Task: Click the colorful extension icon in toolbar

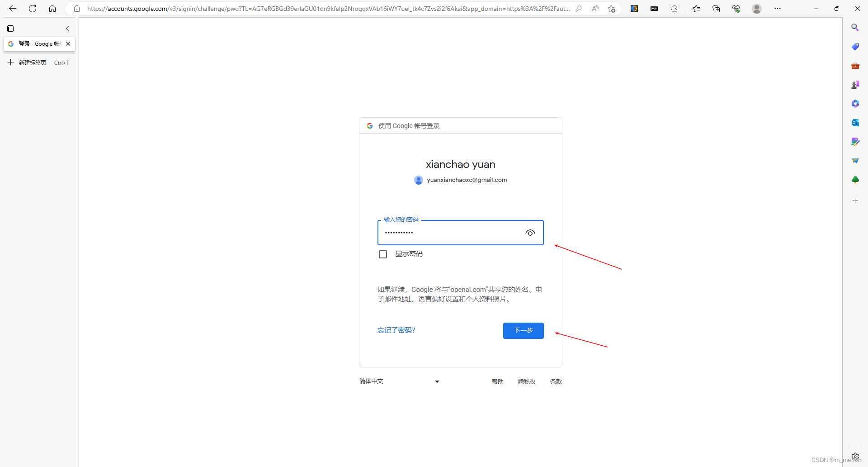Action: point(634,9)
